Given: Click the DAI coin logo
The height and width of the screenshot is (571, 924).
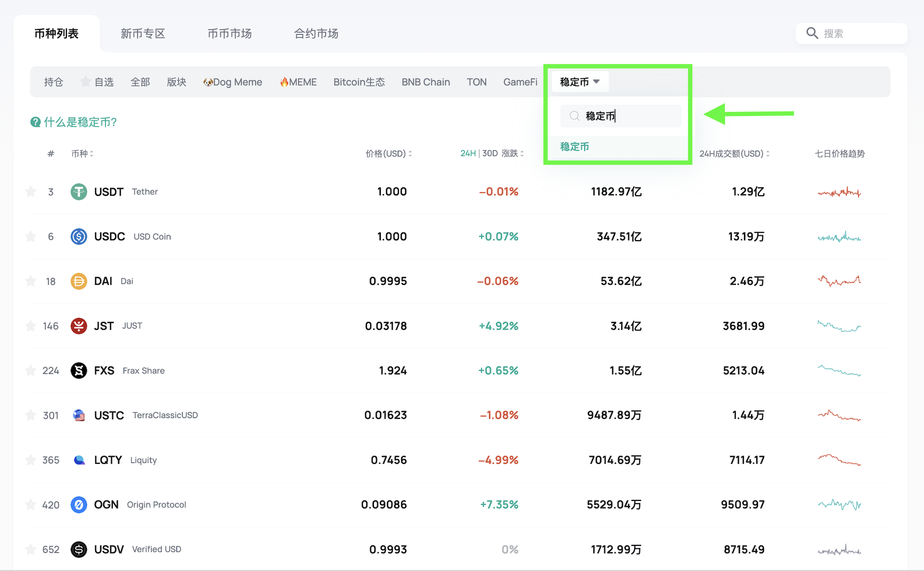Looking at the screenshot, I should click(x=79, y=281).
